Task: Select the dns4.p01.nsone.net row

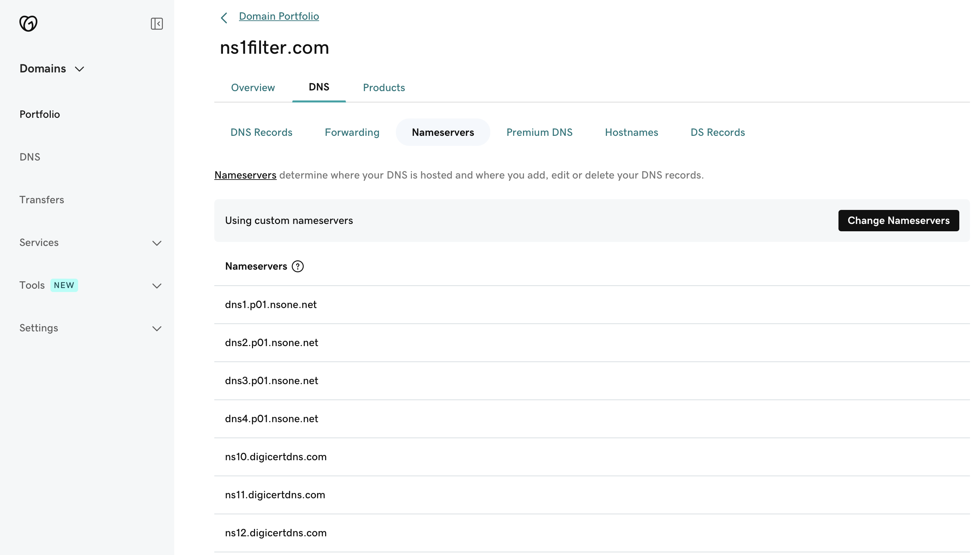Action: (592, 419)
